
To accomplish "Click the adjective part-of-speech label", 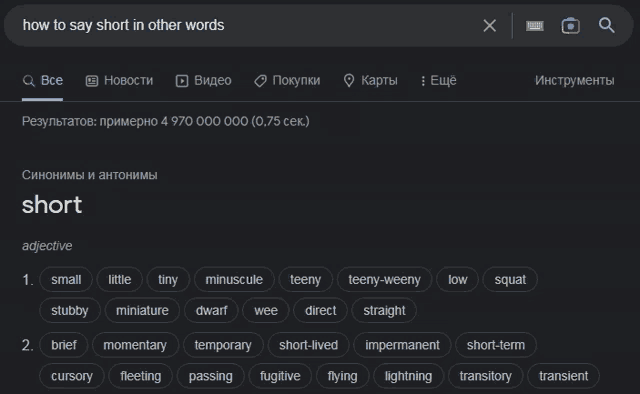I will tap(47, 246).
